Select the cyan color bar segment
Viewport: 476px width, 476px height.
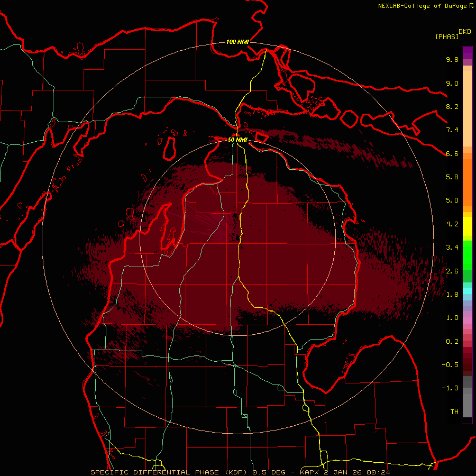pos(467,290)
